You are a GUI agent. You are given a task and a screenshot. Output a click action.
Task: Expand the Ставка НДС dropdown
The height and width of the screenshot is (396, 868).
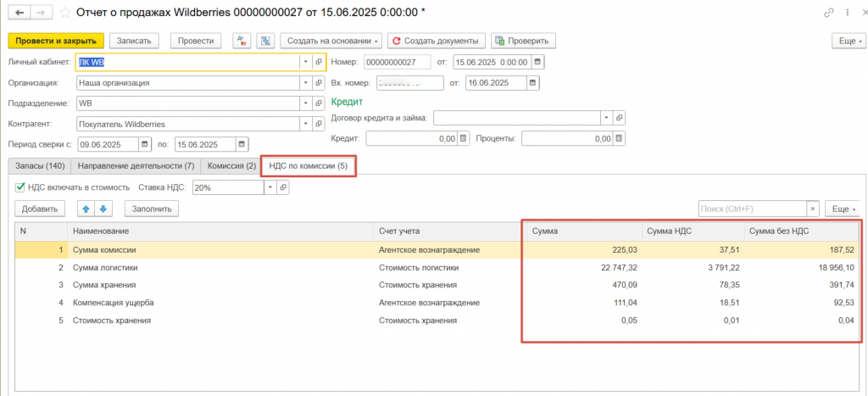pos(270,187)
